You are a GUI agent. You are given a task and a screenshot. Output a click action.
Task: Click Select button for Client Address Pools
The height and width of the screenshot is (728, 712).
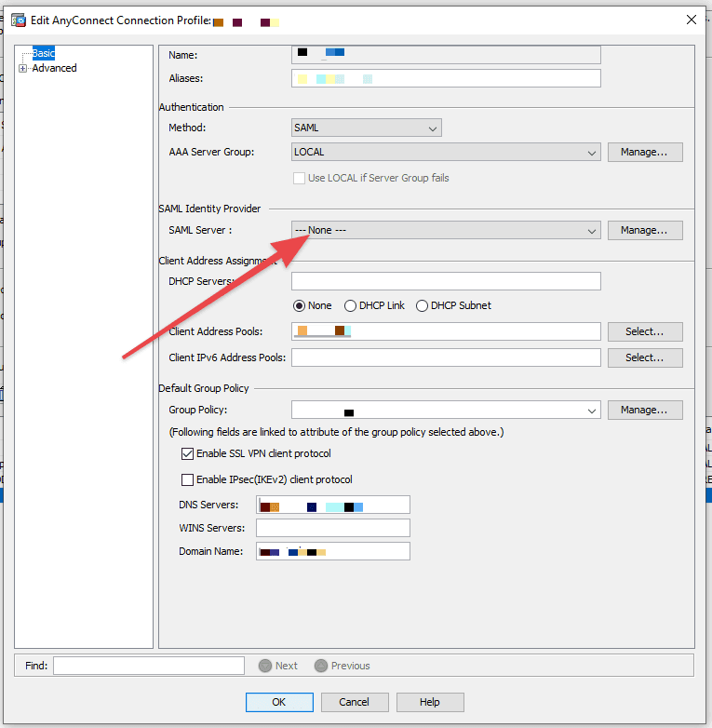645,331
